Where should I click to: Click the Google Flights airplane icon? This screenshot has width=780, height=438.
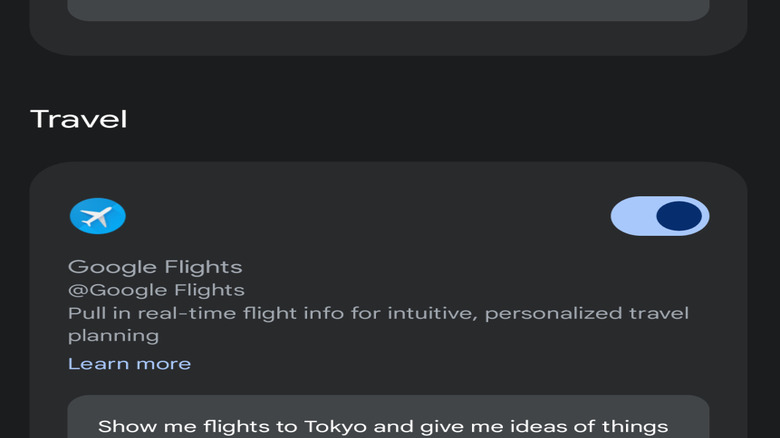pyautogui.click(x=97, y=216)
